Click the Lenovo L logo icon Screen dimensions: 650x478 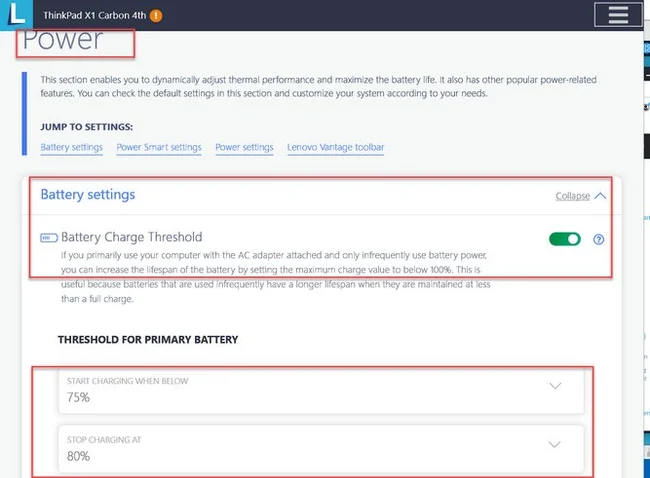coord(16,15)
